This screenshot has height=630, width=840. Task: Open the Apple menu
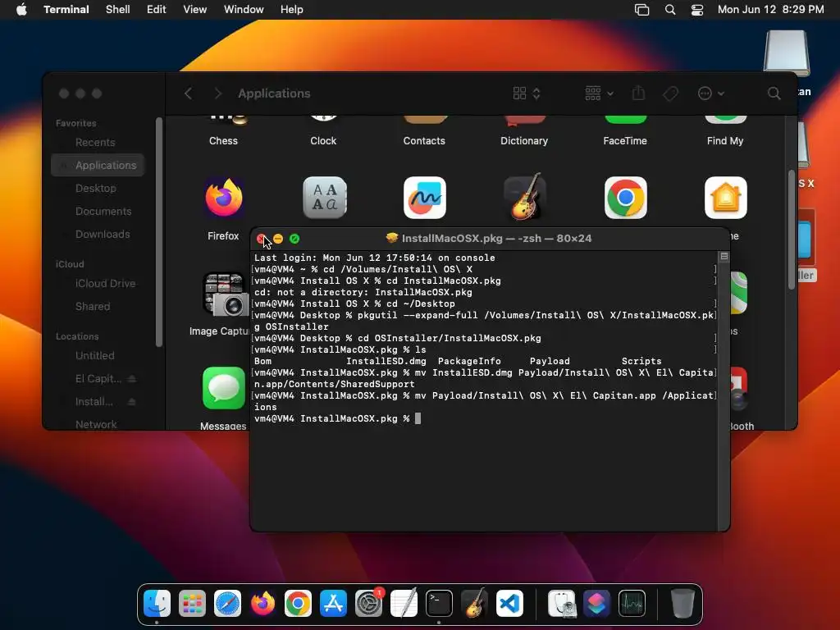coord(21,10)
